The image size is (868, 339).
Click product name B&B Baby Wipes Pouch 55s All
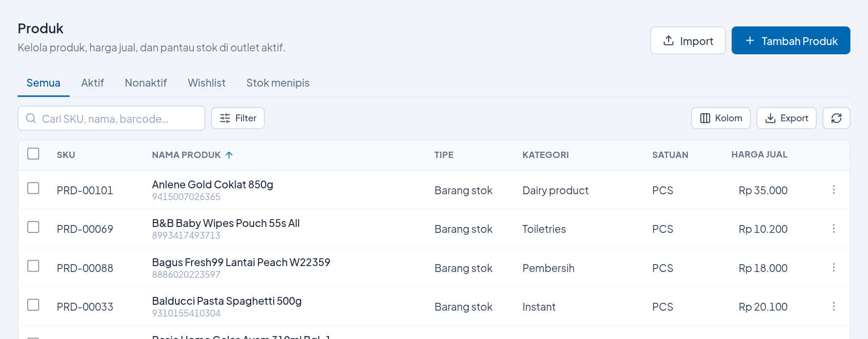[226, 223]
